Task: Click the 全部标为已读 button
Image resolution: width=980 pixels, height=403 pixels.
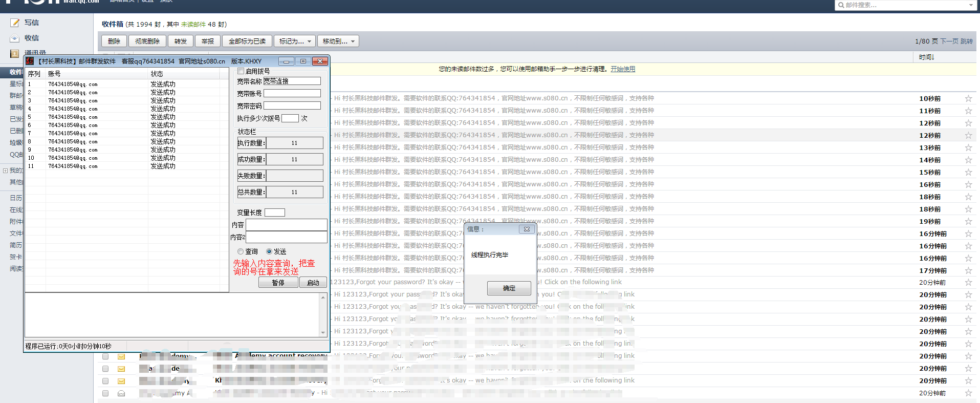Action: coord(247,41)
